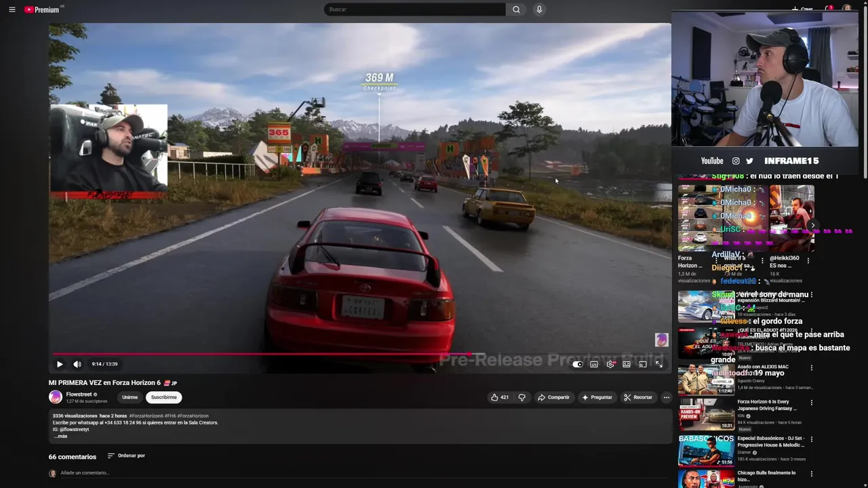
Task: Seek using the red progress bar
Action: tap(359, 354)
